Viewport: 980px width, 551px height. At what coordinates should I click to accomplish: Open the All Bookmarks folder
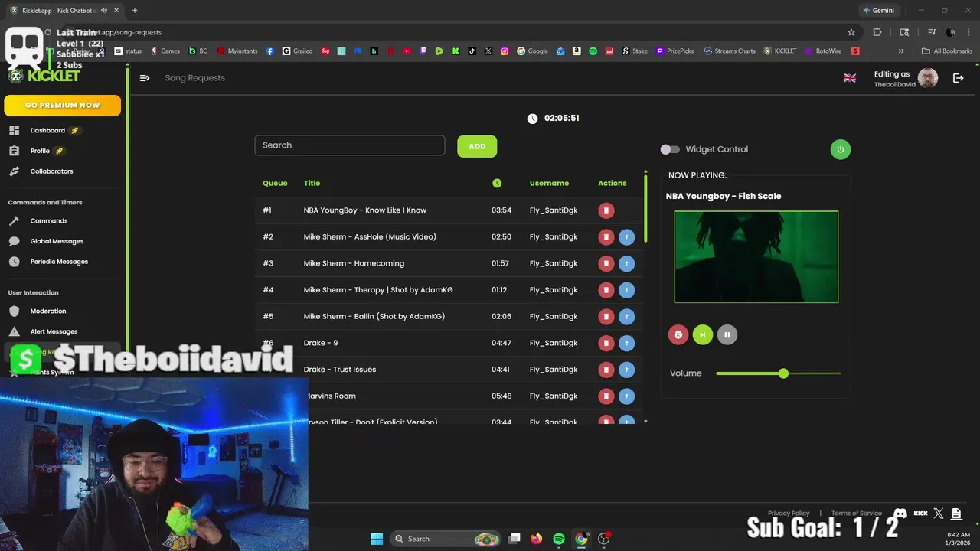[x=947, y=51]
